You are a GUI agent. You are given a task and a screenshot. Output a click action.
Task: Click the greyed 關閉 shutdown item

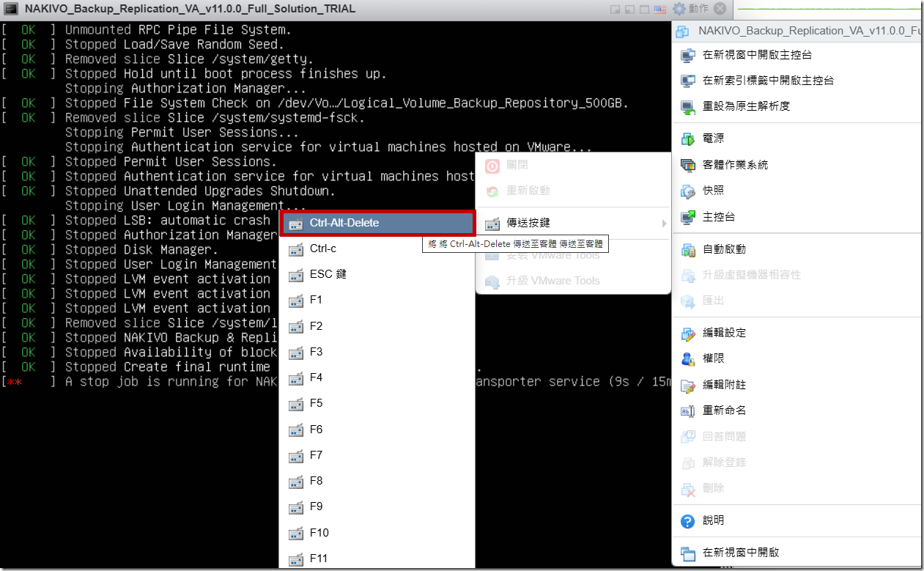[x=573, y=165]
